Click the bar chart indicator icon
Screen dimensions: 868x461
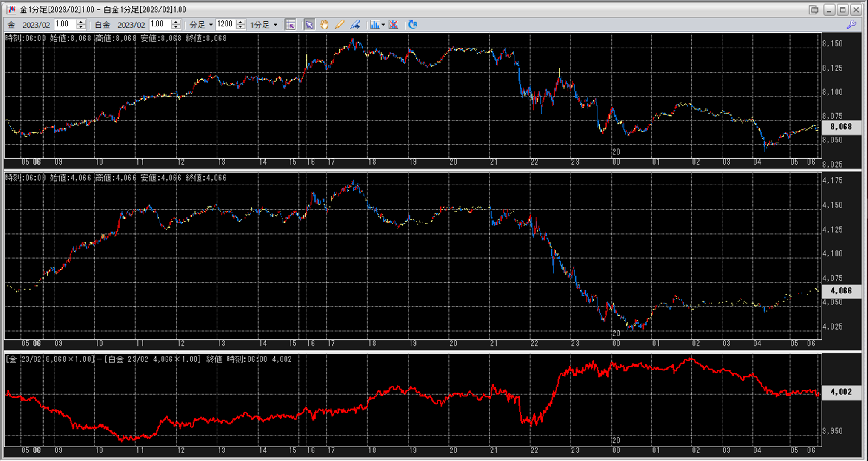[374, 25]
